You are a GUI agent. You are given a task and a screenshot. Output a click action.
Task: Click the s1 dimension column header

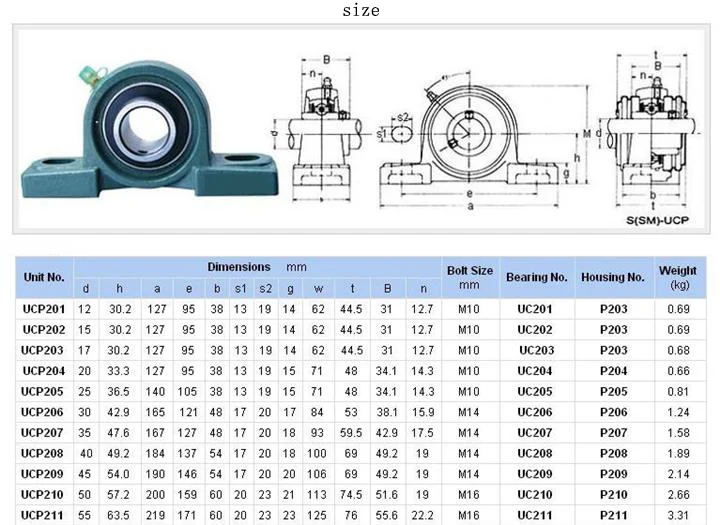pyautogui.click(x=241, y=288)
